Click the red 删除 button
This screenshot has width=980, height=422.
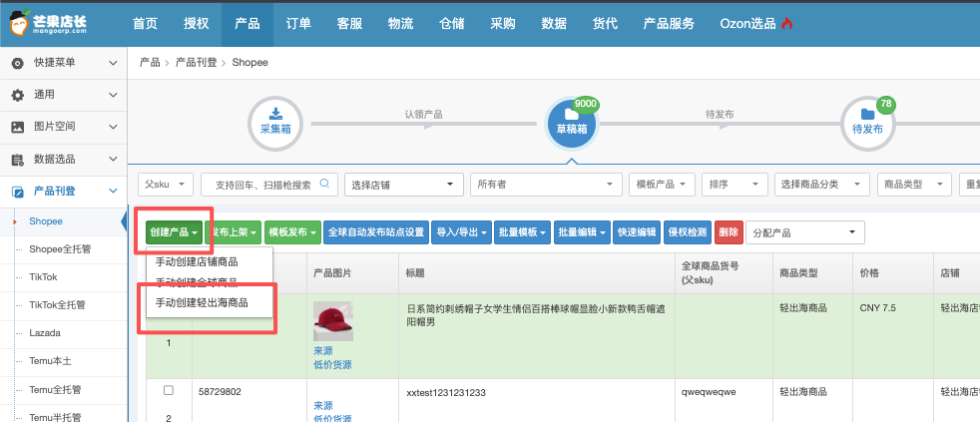pyautogui.click(x=728, y=232)
